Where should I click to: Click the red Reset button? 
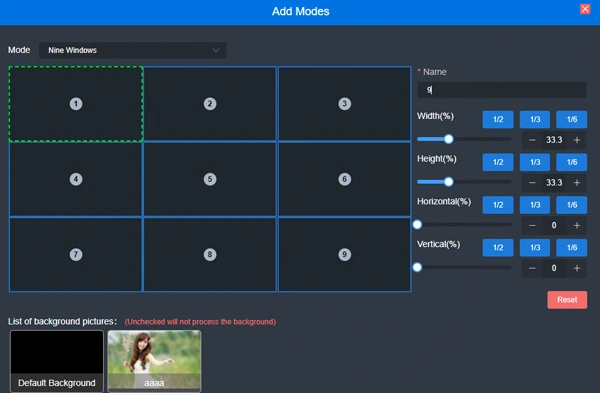pyautogui.click(x=567, y=300)
